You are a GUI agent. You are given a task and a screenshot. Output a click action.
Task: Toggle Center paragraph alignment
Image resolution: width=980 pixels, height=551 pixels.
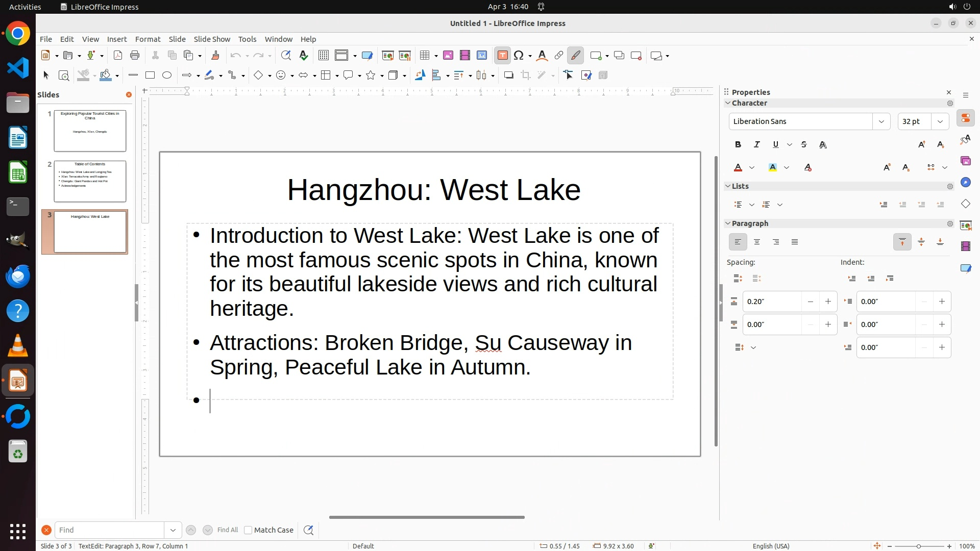coord(757,242)
